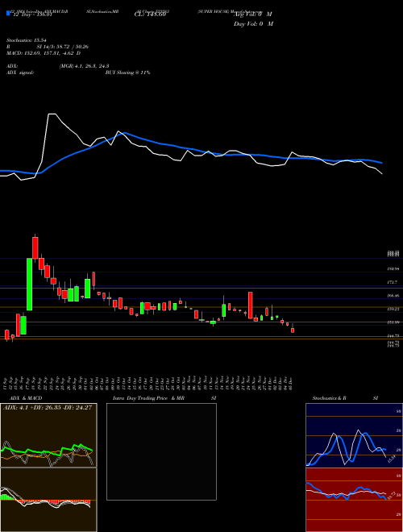Click the rotated '15.54' stochastics value label

pos(390,459)
